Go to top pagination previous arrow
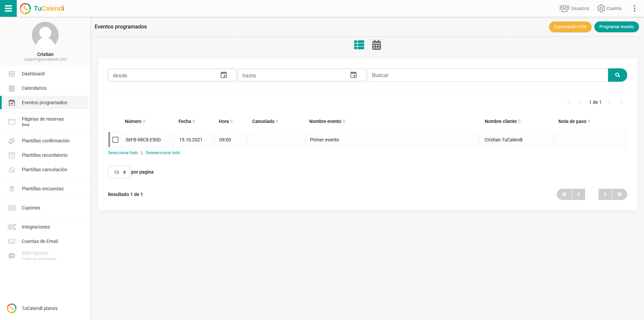644x320 pixels. (580, 102)
